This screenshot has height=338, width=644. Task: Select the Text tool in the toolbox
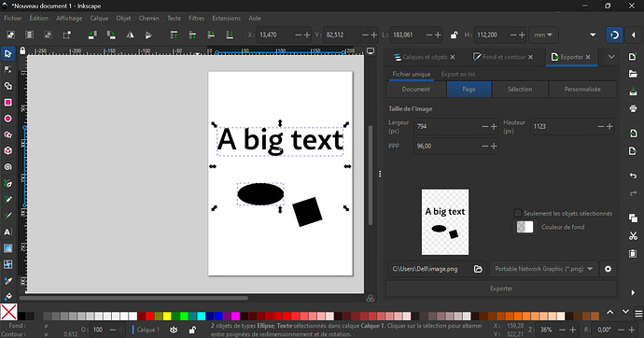pyautogui.click(x=7, y=232)
